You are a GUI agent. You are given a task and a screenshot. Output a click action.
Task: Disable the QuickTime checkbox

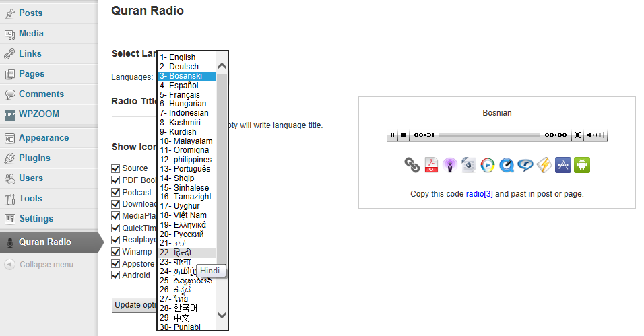coord(115,228)
